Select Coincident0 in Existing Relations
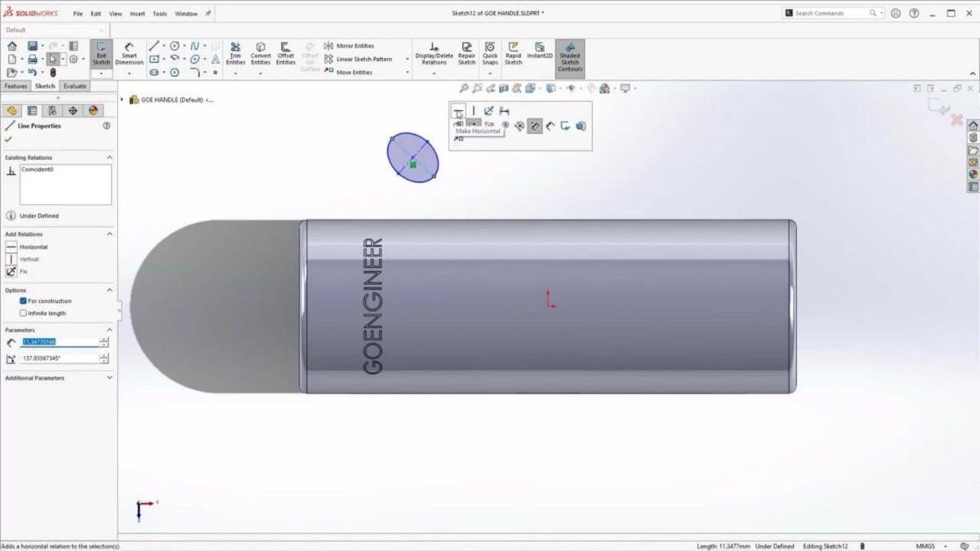This screenshot has height=551, width=980. pos(37,169)
